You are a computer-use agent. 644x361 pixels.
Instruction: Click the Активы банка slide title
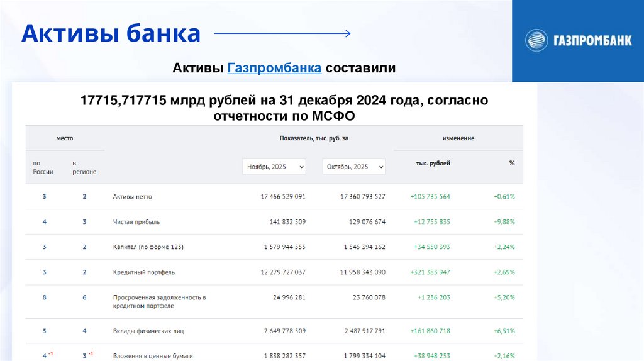[x=111, y=34]
